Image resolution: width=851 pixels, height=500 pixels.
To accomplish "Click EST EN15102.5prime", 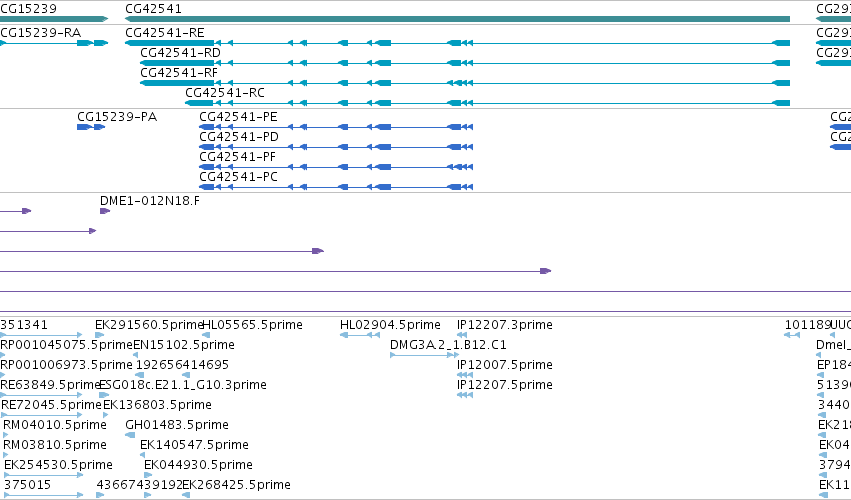I will [184, 345].
